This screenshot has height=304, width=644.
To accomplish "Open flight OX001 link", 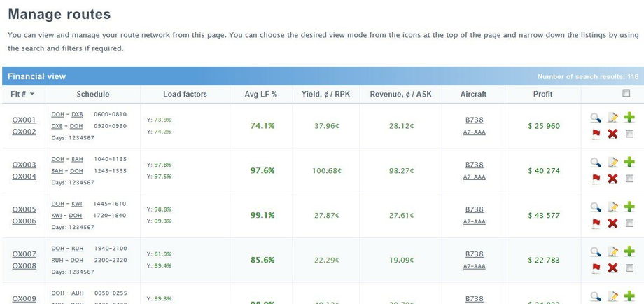I will click(24, 120).
